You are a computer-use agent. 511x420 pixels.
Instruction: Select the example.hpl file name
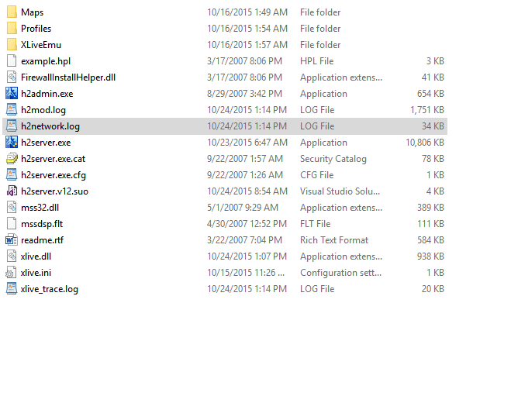coord(46,61)
